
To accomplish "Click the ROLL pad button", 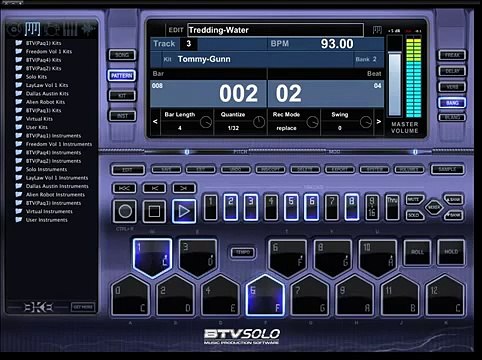I will [x=417, y=252].
